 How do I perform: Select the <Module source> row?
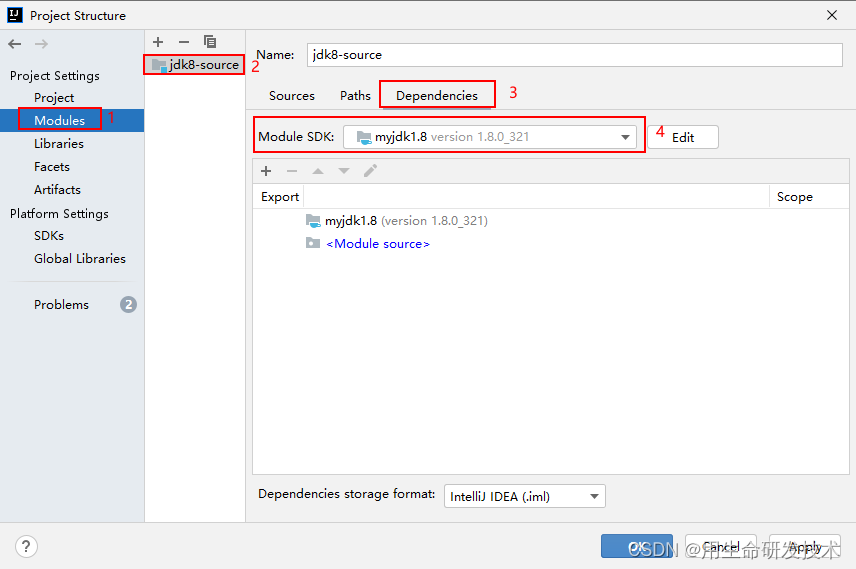click(x=551, y=244)
